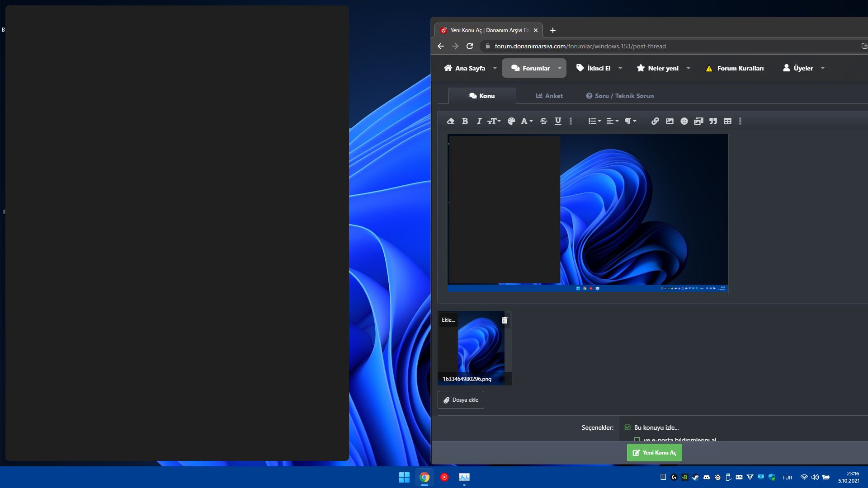Close the Yeni Konu Aç browser tab
The height and width of the screenshot is (488, 868).
pos(536,30)
